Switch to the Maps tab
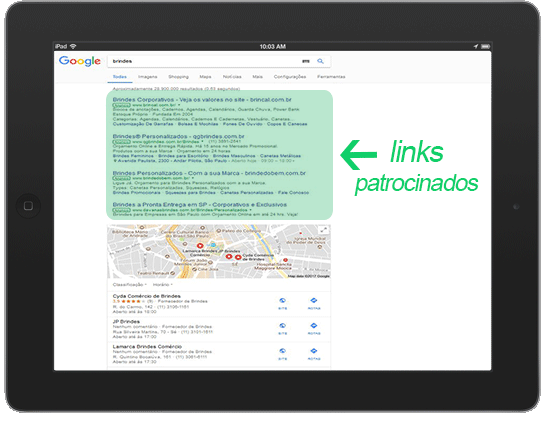The image size is (545, 425). tap(205, 76)
